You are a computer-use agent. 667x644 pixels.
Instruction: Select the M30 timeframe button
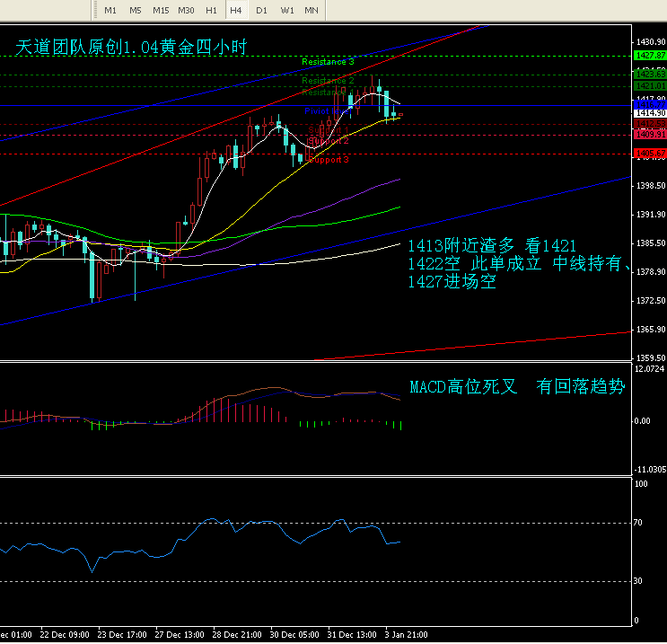[x=187, y=10]
